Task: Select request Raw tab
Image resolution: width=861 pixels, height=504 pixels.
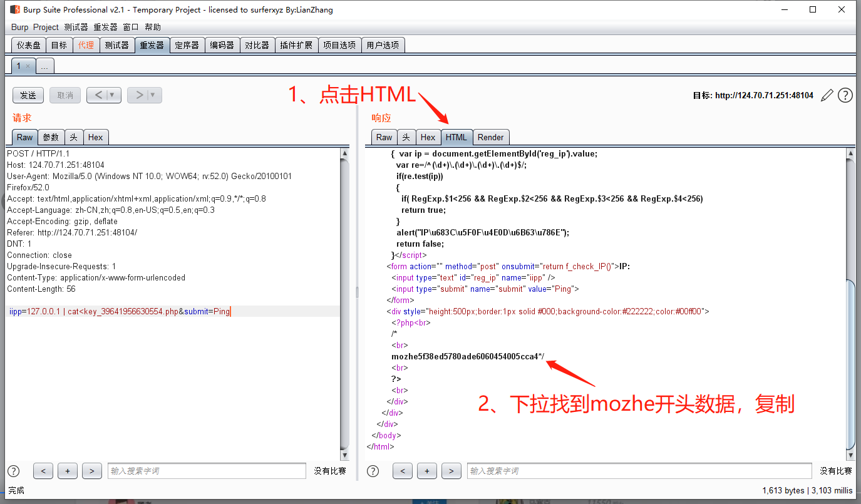Action: [24, 137]
